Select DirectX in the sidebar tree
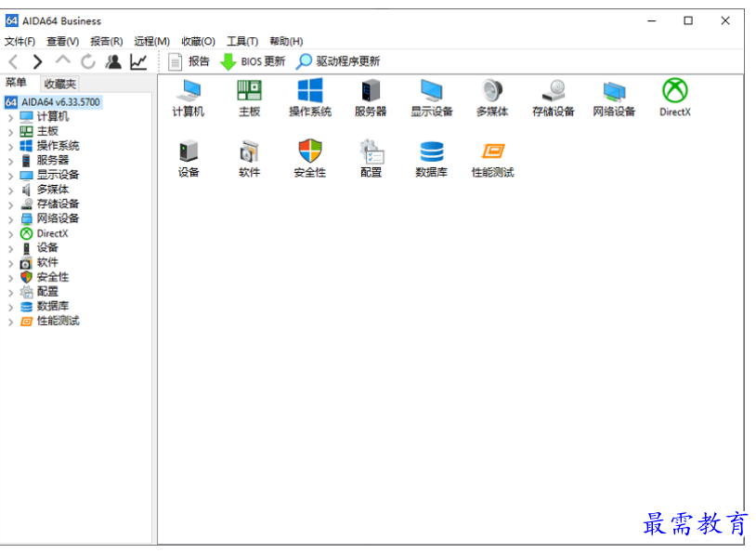 coord(53,233)
